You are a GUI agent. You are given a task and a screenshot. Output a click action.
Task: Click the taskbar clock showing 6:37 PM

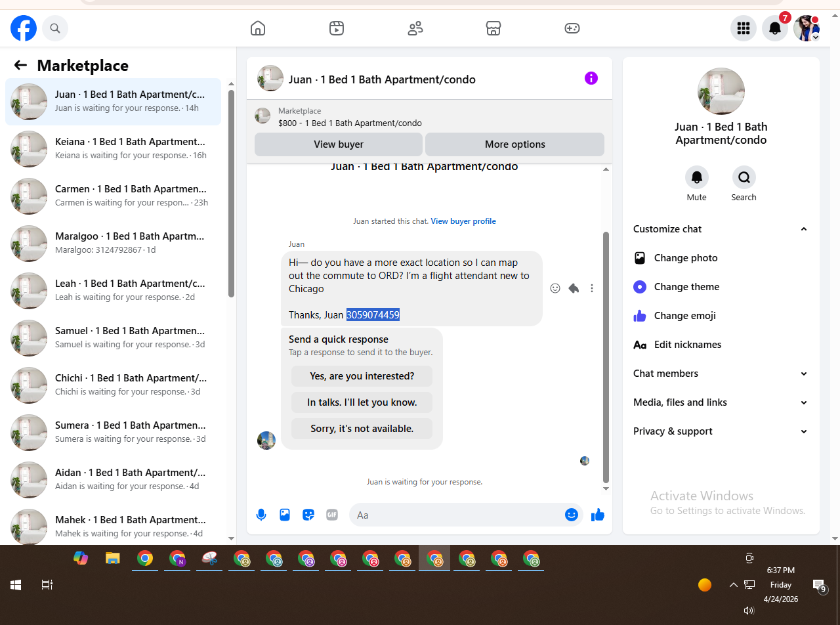click(780, 585)
